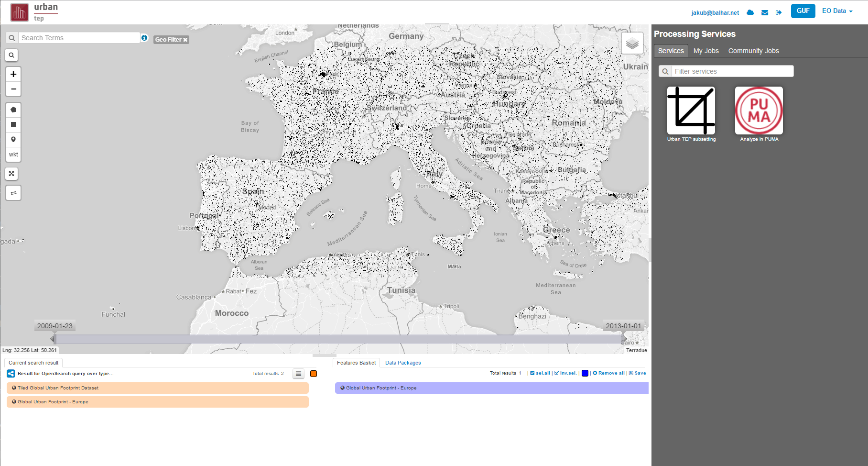This screenshot has width=868, height=466.
Task: Open the cloud storage icon
Action: click(x=750, y=12)
